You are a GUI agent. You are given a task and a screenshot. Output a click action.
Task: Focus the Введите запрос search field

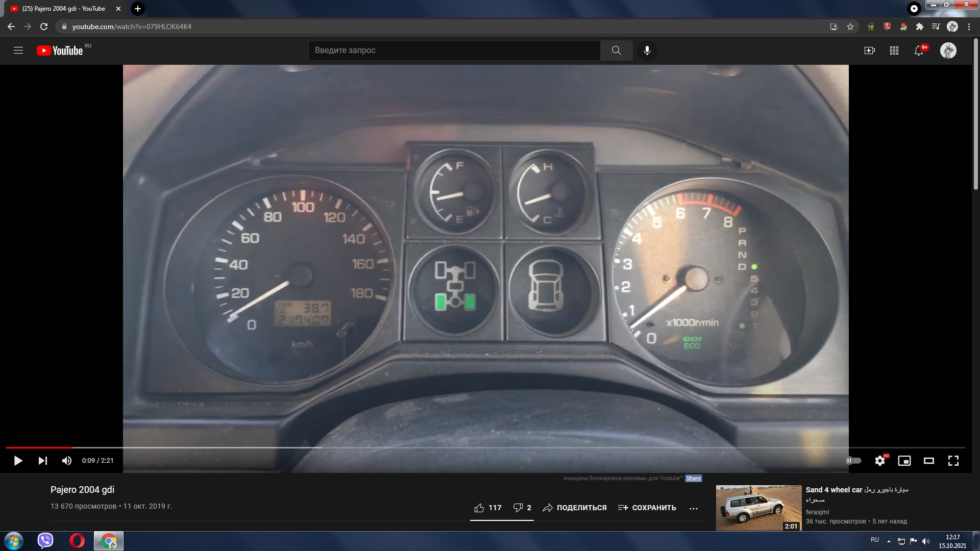(454, 51)
